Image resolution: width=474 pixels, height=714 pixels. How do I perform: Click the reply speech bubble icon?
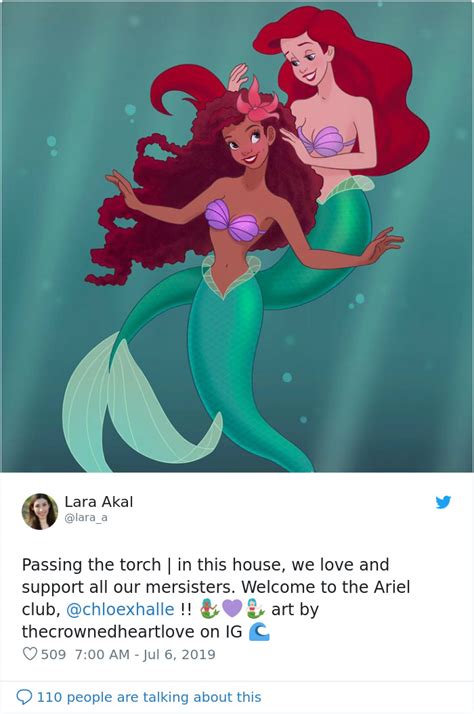coord(24,697)
